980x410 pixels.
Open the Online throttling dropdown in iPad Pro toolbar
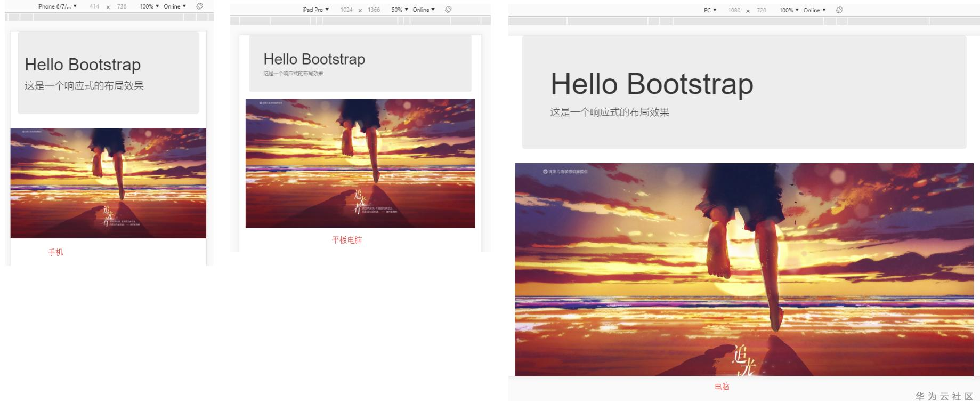(424, 10)
